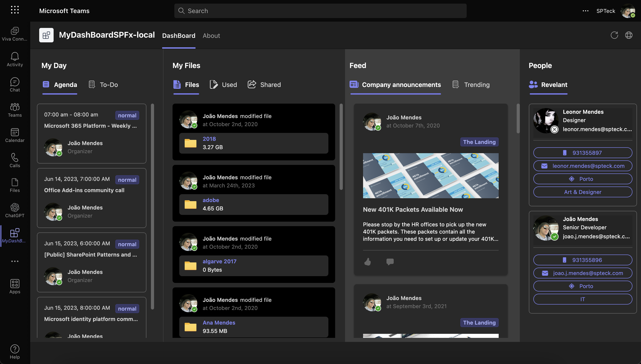The width and height of the screenshot is (641, 364).
Task: Click the My Files panel scrollbar
Action: 341,147
